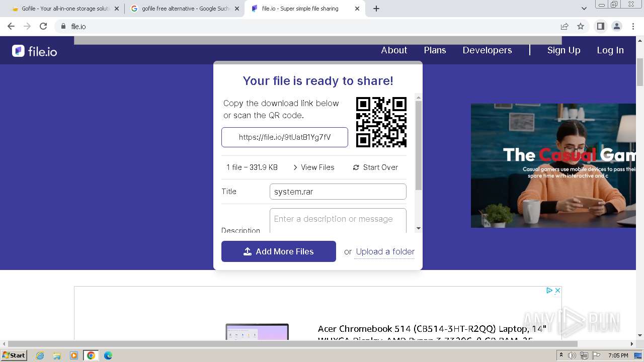Expand View Files chevron

point(295,167)
